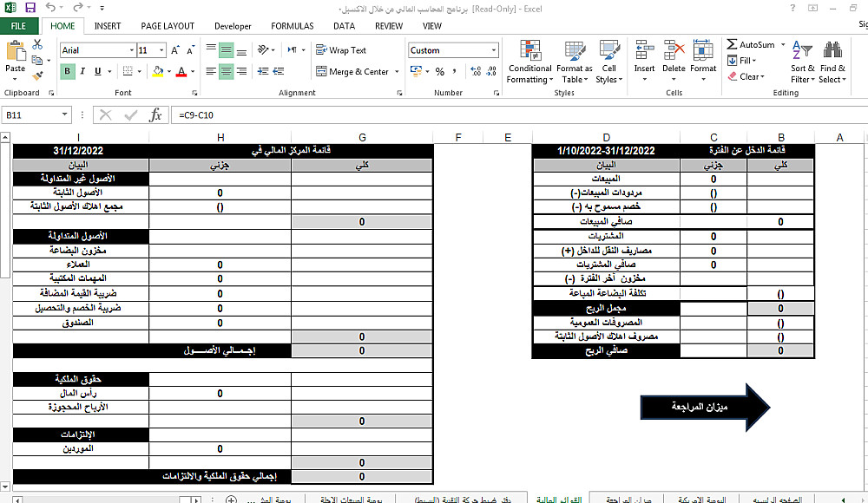Open the Custom number format dropdown
The width and height of the screenshot is (868, 503).
(494, 50)
